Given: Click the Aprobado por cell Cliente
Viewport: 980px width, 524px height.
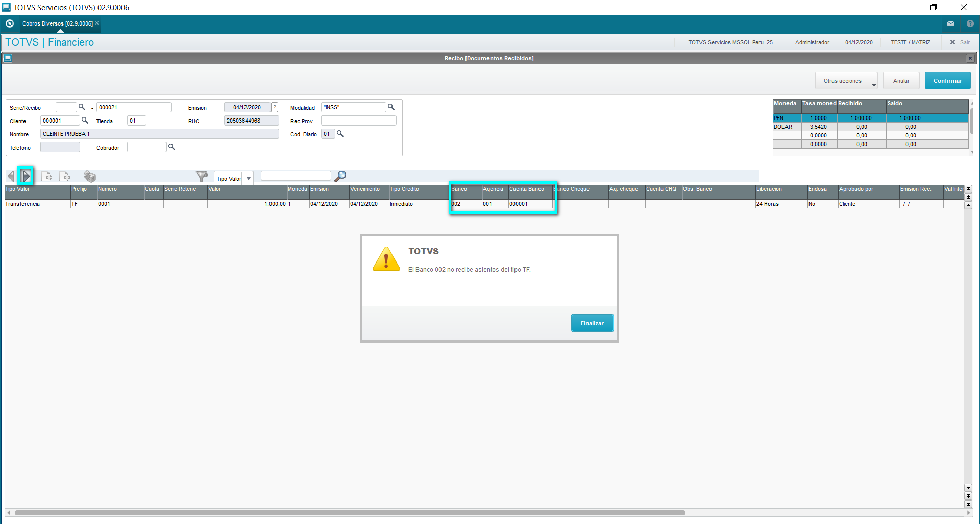Looking at the screenshot, I should pyautogui.click(x=868, y=204).
